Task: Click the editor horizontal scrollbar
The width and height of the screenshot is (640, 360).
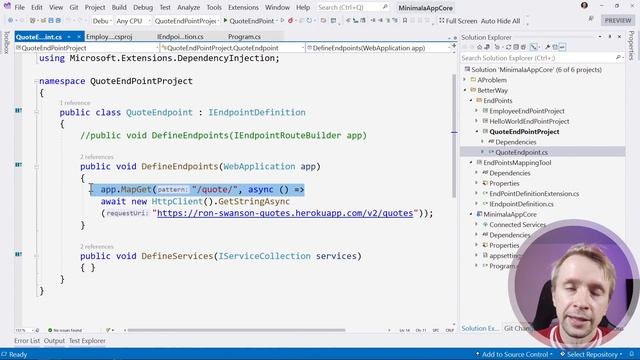Action: pos(237,330)
